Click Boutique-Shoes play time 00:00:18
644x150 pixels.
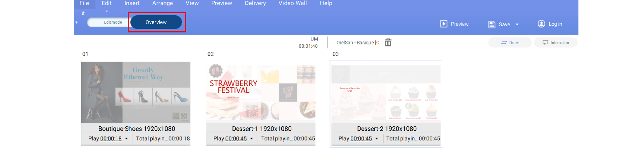111,139
